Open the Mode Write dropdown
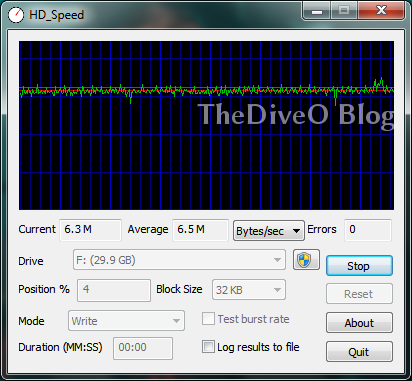 click(126, 321)
